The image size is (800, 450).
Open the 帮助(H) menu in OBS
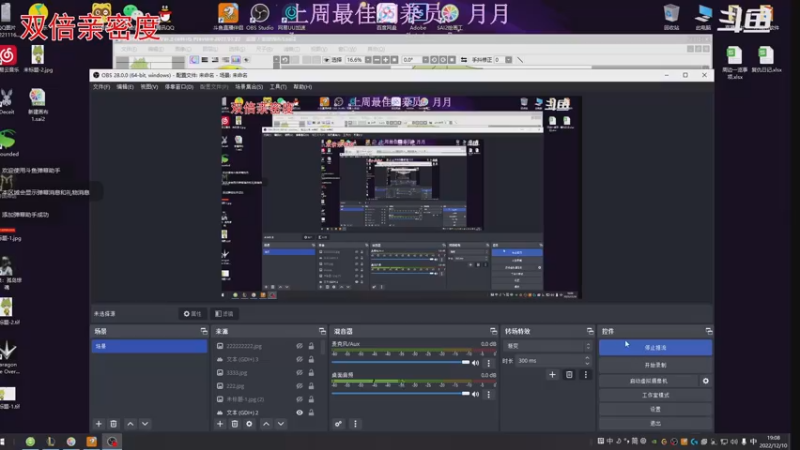tap(303, 87)
